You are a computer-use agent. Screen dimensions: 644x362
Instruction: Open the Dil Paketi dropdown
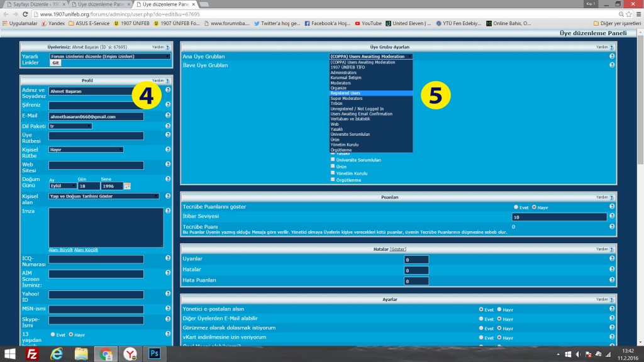pyautogui.click(x=70, y=126)
